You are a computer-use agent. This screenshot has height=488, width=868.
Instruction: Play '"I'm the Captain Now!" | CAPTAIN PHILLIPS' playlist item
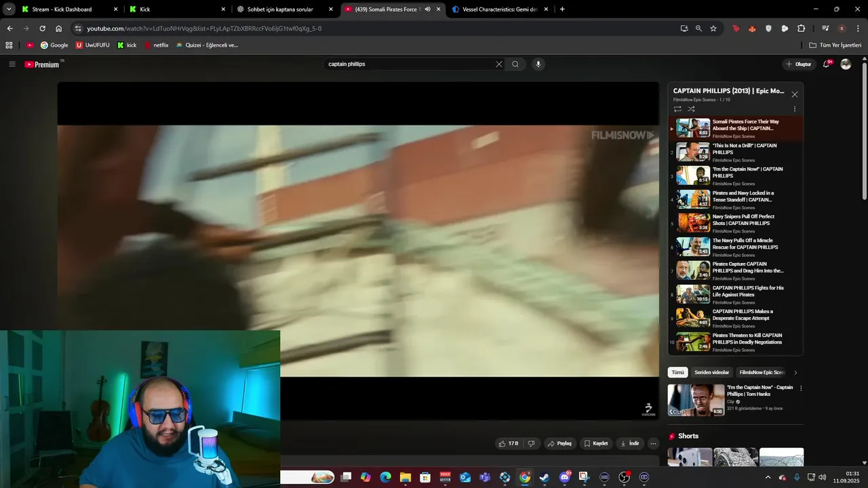[x=736, y=176]
